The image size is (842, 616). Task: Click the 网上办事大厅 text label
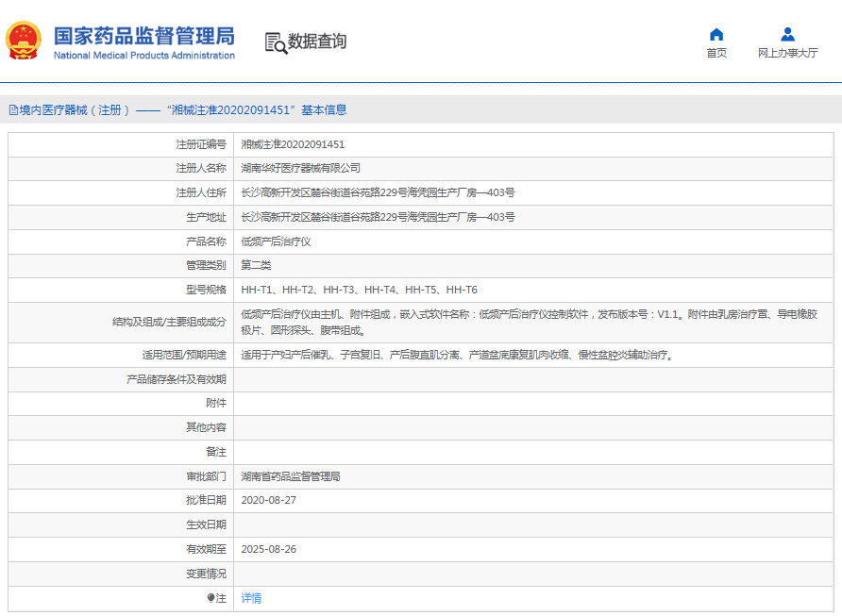pos(788,53)
